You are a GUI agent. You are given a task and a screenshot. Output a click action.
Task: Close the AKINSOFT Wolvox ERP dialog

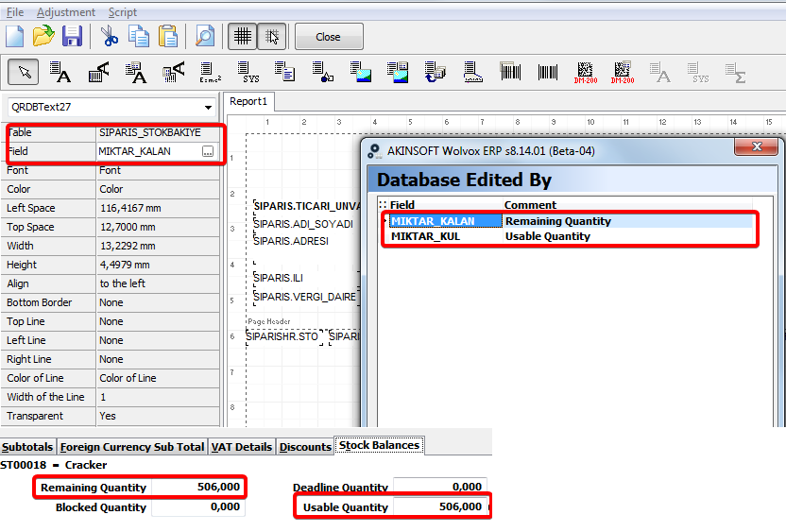757,146
